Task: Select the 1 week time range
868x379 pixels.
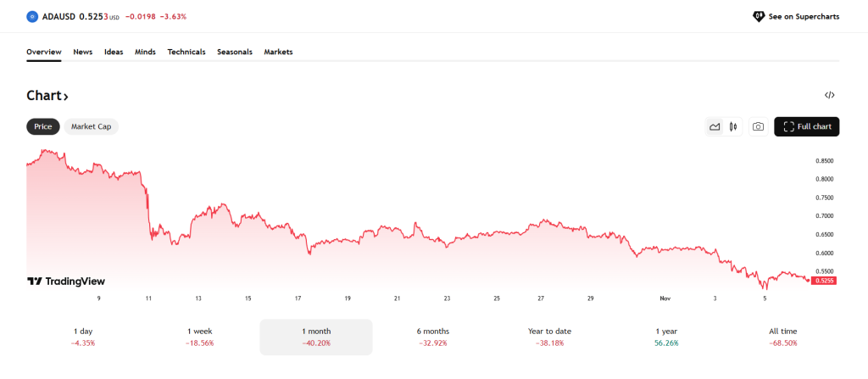Action: point(200,337)
